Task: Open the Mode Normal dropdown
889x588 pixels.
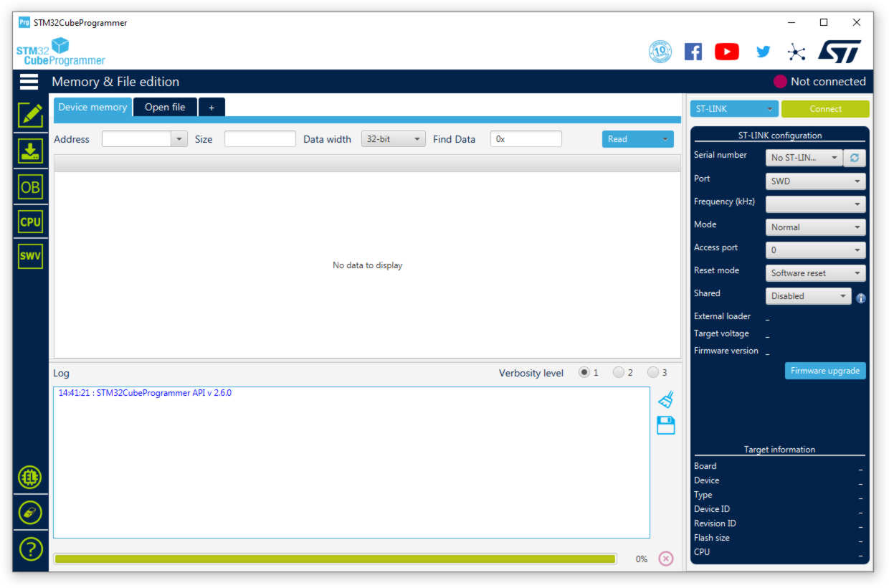Action: 816,227
